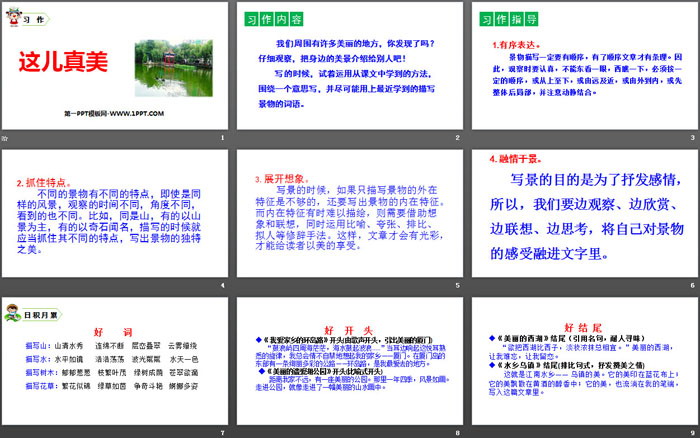The height and width of the screenshot is (438, 700).
Task: Click the green '习作内容' heading badge
Action: point(274,19)
